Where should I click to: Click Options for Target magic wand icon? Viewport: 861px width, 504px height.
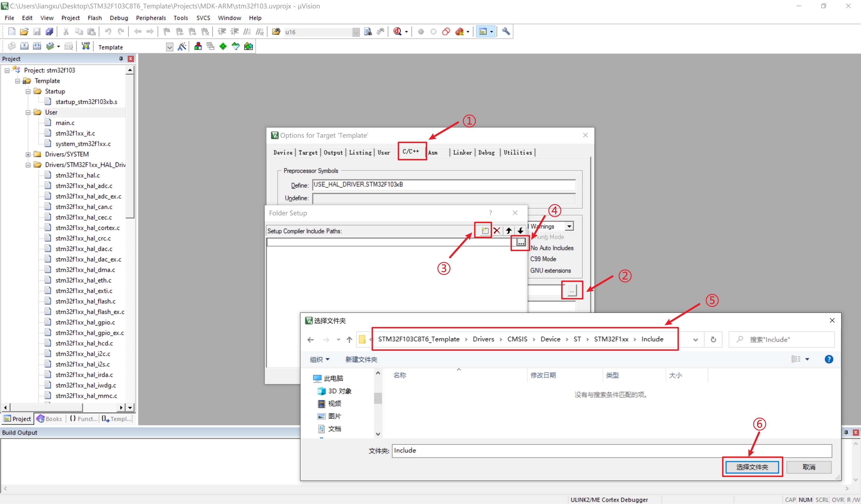[182, 47]
